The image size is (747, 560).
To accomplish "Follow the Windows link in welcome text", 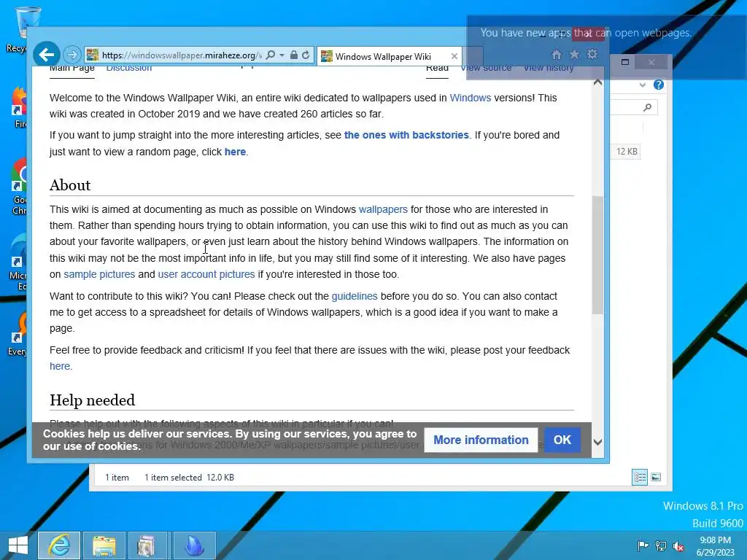I will tap(471, 98).
